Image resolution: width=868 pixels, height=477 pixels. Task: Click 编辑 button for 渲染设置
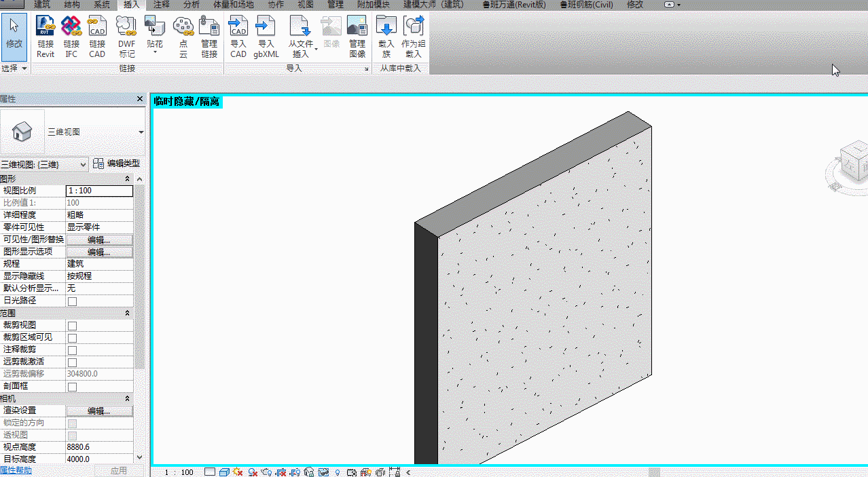[99, 411]
